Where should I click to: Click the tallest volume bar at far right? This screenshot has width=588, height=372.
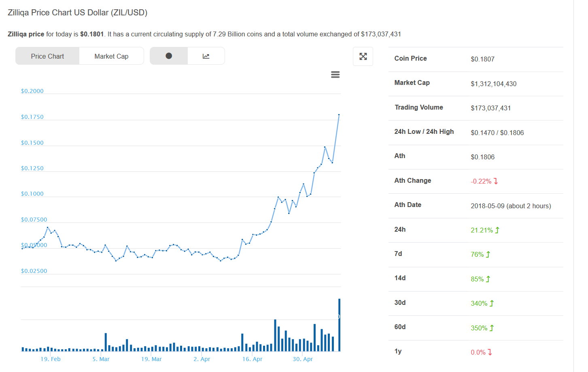click(x=339, y=325)
